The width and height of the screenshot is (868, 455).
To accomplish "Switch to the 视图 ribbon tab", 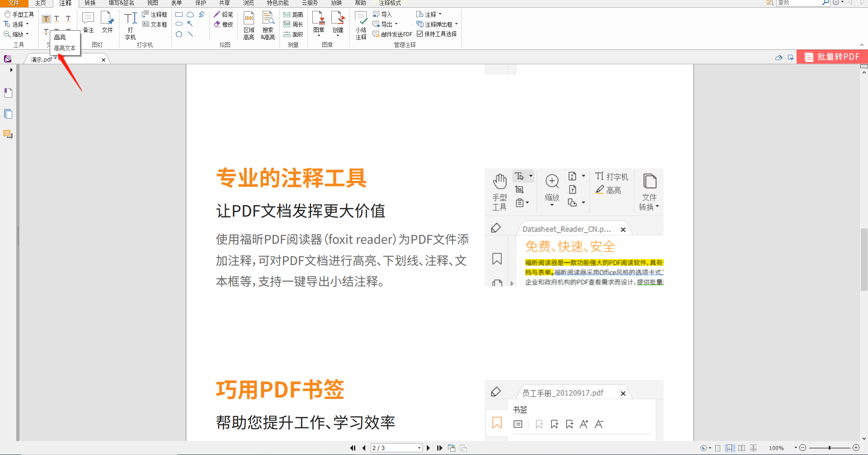I will (x=152, y=3).
